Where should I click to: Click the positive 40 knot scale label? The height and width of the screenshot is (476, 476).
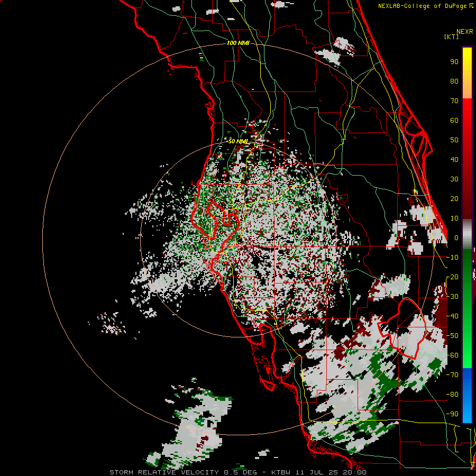click(454, 159)
